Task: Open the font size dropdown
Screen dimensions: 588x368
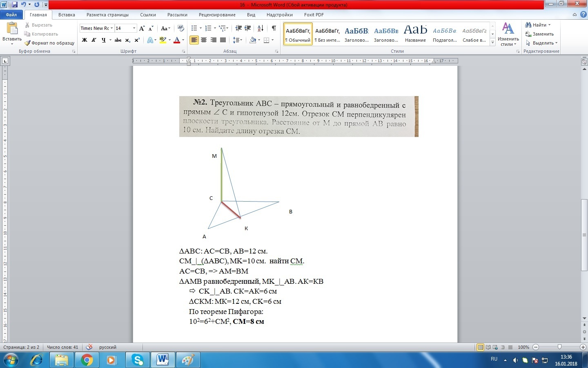Action: pos(134,28)
